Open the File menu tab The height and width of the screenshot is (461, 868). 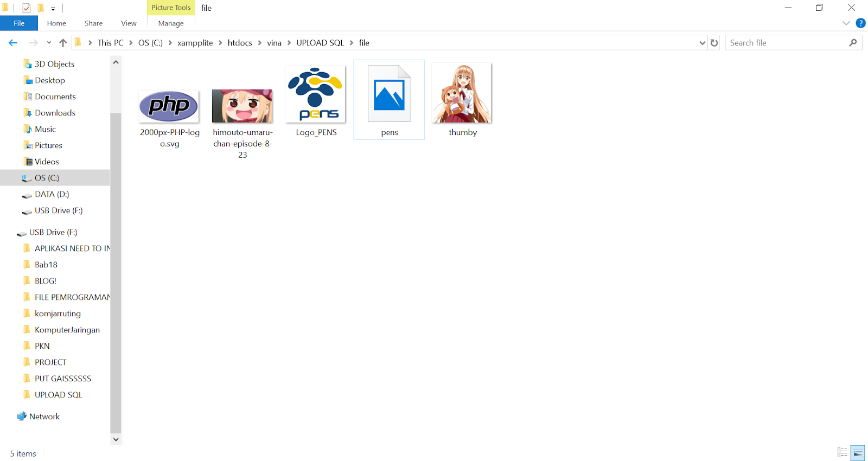(x=19, y=23)
